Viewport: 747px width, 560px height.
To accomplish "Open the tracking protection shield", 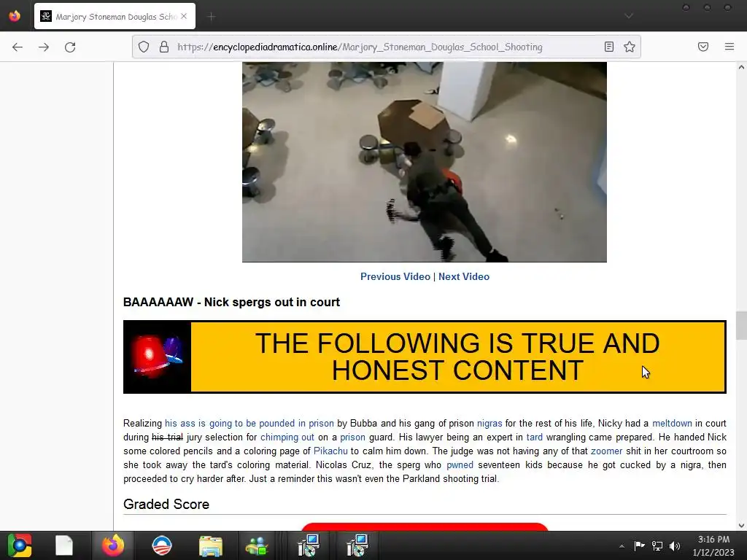I will [x=144, y=47].
